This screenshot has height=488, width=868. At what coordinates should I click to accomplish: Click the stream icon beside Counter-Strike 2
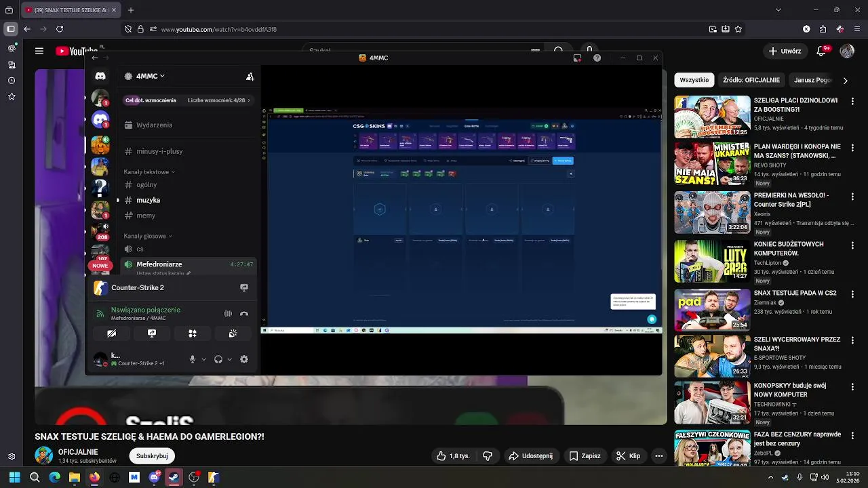tap(244, 287)
